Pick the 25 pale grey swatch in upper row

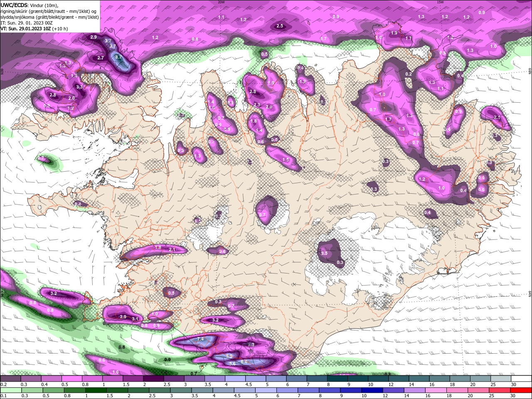(501, 379)
